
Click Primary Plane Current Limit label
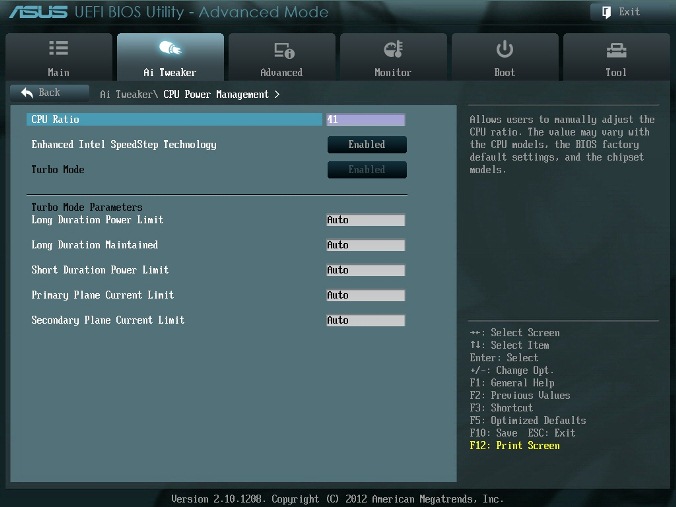point(103,295)
